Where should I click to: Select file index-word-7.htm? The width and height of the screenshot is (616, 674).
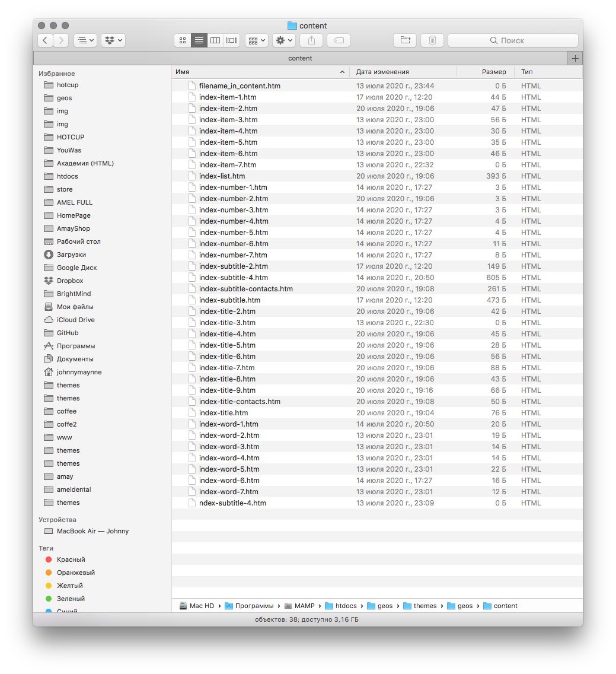[x=377, y=492]
